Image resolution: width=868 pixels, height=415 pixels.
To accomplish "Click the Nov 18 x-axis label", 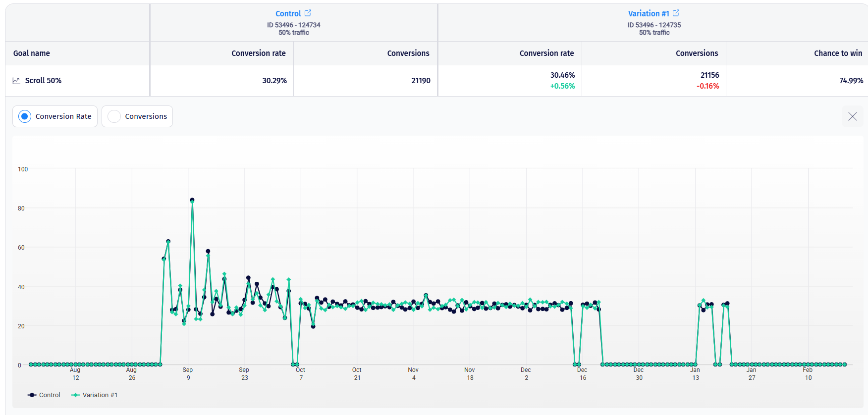I will click(x=470, y=374).
